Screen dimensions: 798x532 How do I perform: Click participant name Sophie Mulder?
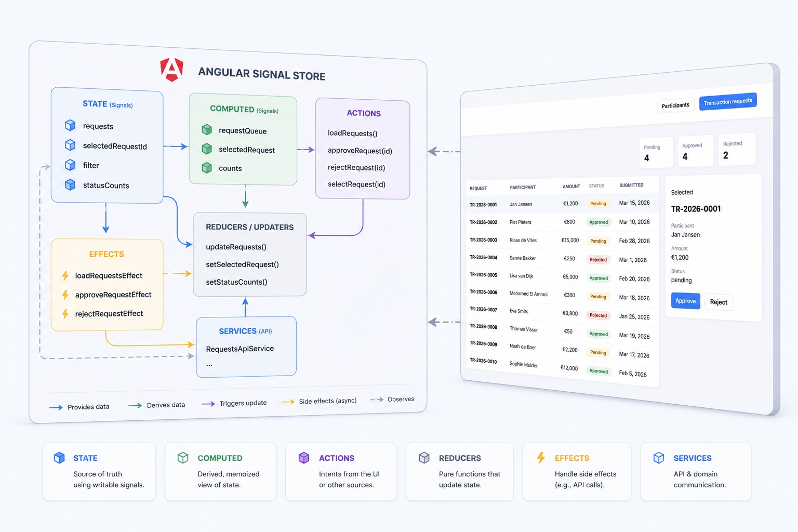point(524,365)
